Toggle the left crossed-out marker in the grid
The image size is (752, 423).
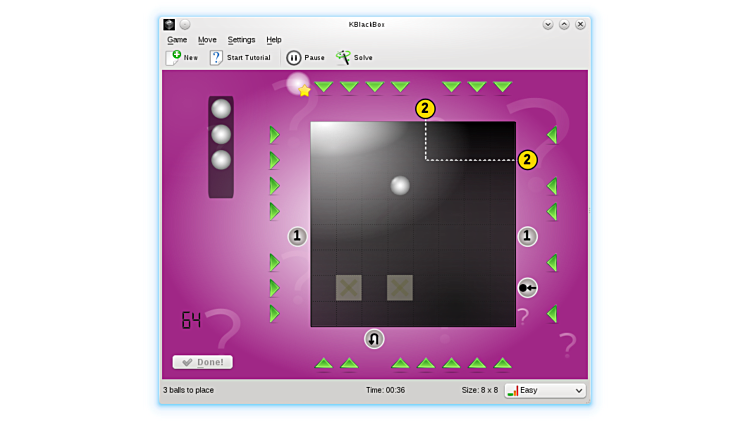(x=348, y=288)
